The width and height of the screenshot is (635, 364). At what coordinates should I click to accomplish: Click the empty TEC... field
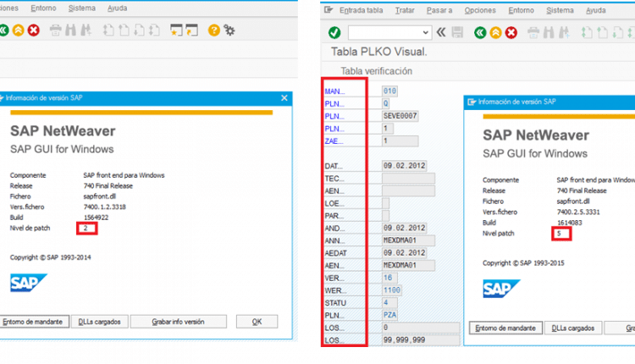tap(408, 178)
